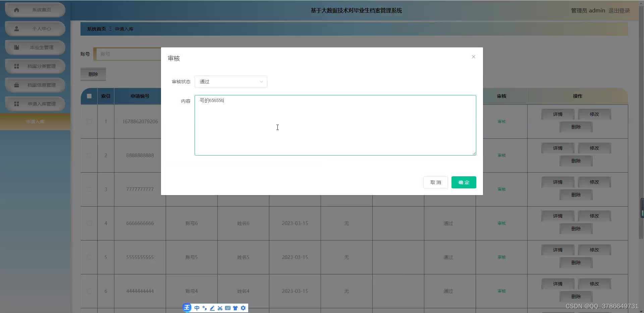Click application number 1678862079206 cell

click(140, 122)
